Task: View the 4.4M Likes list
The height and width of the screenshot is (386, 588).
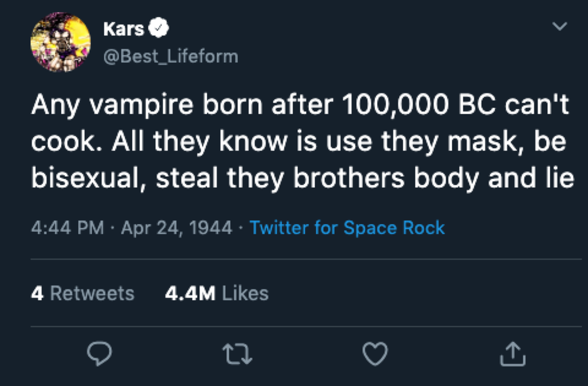Action: [x=217, y=293]
